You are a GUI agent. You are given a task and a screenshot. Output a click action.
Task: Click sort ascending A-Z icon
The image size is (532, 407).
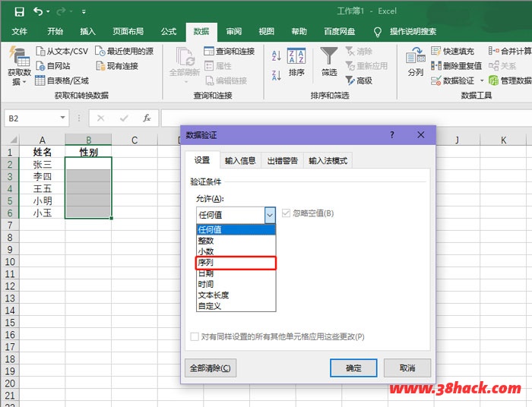[x=276, y=55]
